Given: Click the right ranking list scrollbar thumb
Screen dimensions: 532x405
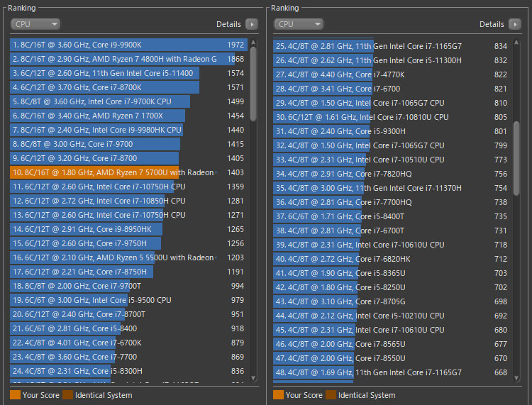Looking at the screenshot, I should [516, 158].
